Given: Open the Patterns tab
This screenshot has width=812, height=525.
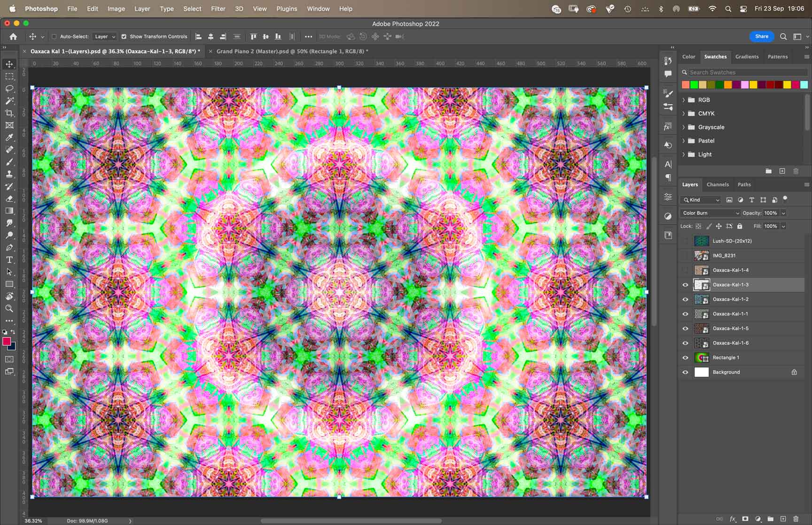Looking at the screenshot, I should click(778, 56).
